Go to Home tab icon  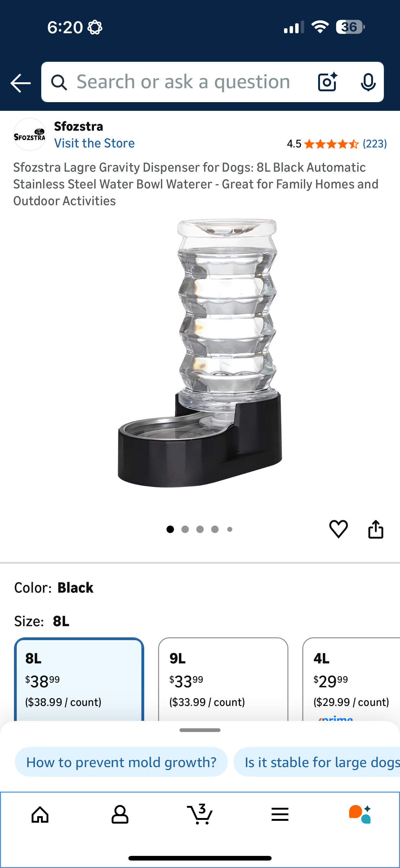point(40,815)
